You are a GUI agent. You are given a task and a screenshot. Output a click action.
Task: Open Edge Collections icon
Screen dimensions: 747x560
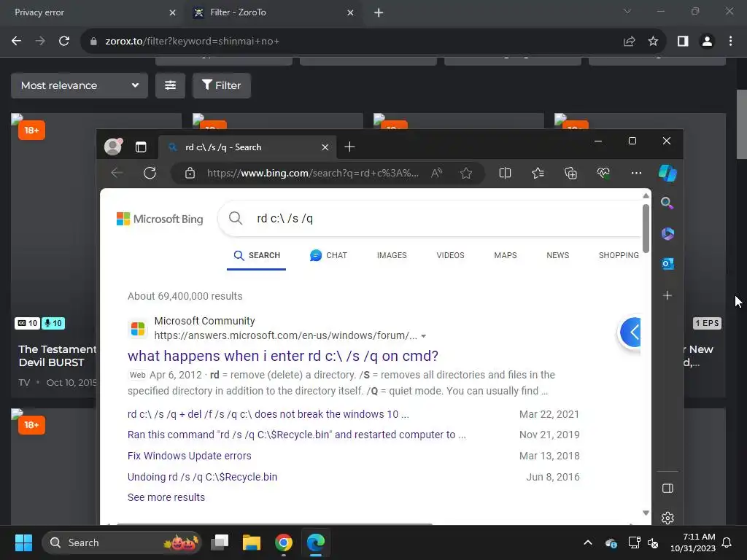[570, 173]
